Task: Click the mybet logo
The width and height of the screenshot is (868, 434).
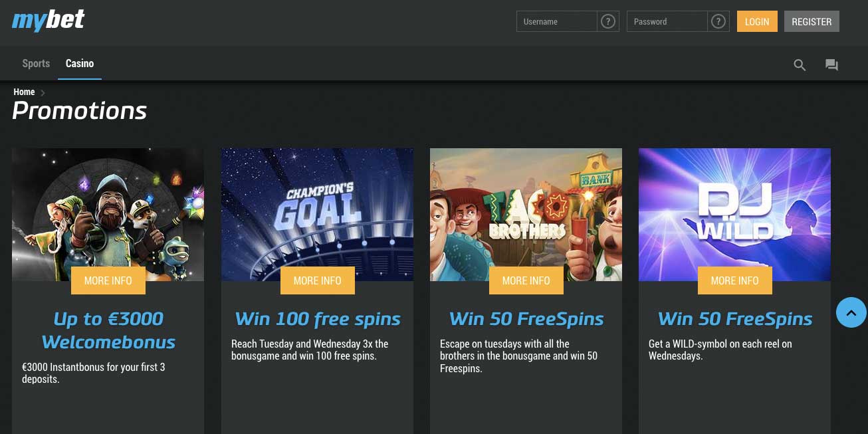Action: coord(49,21)
